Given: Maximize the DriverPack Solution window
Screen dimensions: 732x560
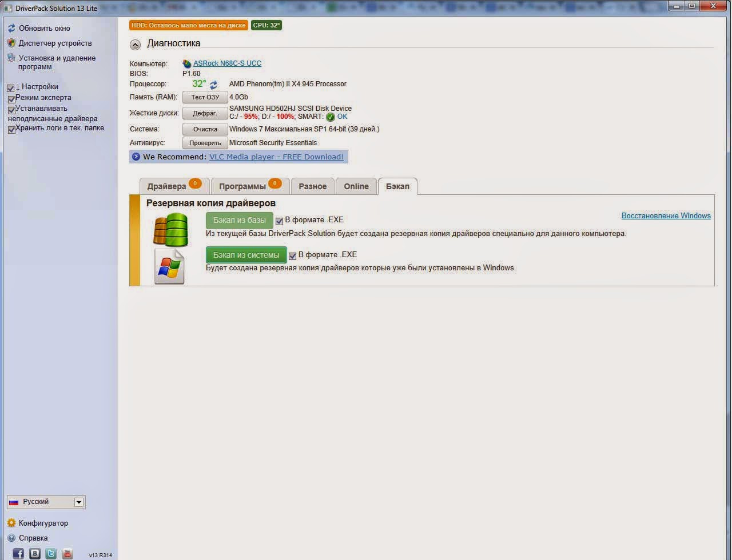Looking at the screenshot, I should pyautogui.click(x=692, y=6).
